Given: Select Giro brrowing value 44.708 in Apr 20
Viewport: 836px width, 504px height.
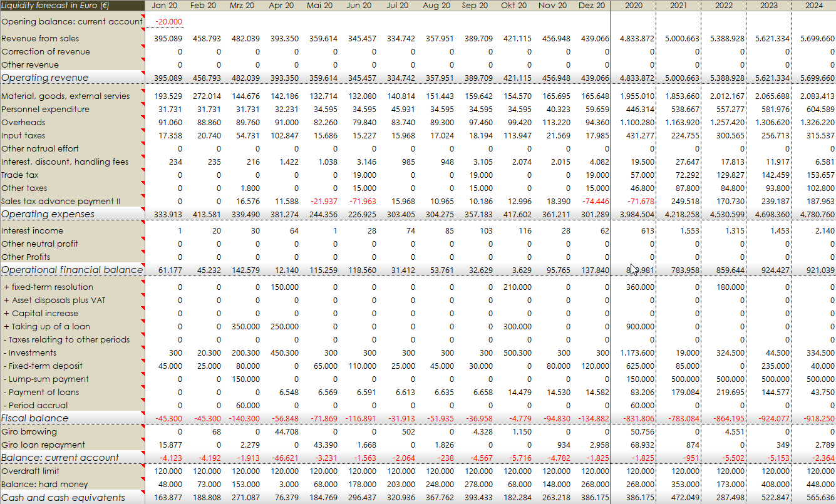Looking at the screenshot, I should point(287,432).
